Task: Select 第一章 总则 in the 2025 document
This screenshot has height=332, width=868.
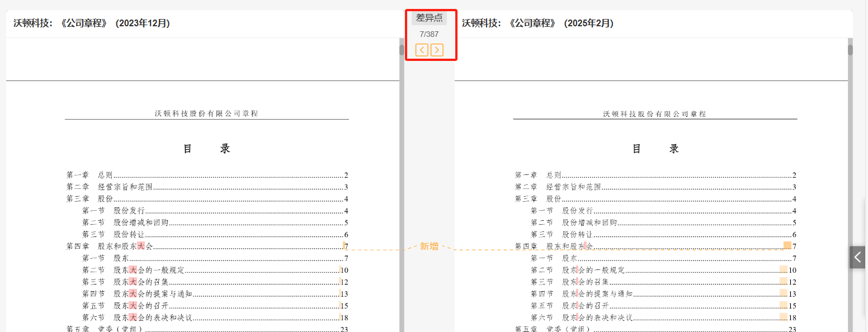Action: coord(656,175)
